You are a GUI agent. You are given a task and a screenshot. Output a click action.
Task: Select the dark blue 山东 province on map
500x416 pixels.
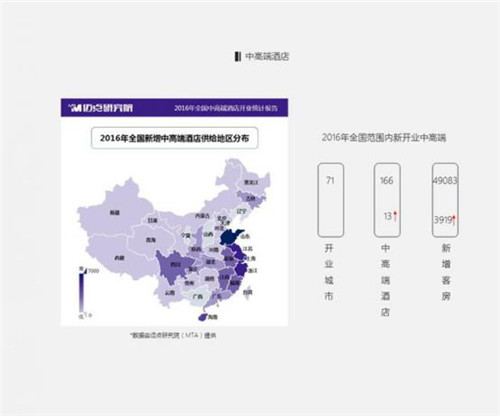tap(232, 236)
